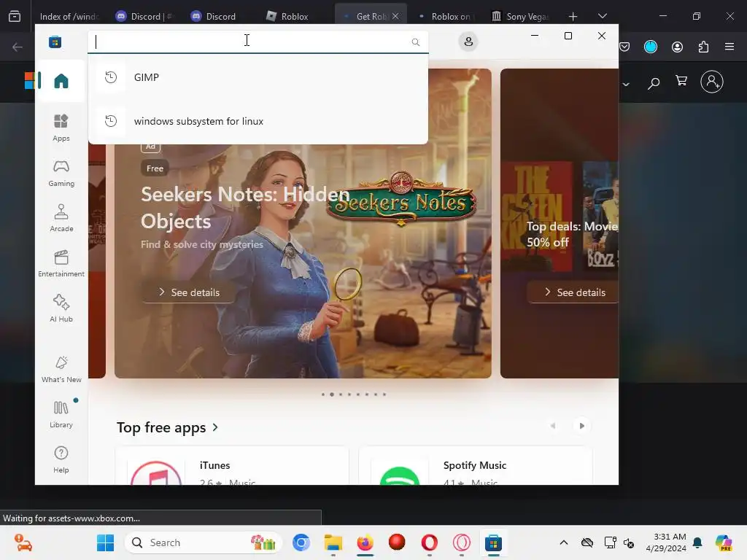The image size is (747, 560).
Task: Click See details for Top deals movies
Action: 575,292
